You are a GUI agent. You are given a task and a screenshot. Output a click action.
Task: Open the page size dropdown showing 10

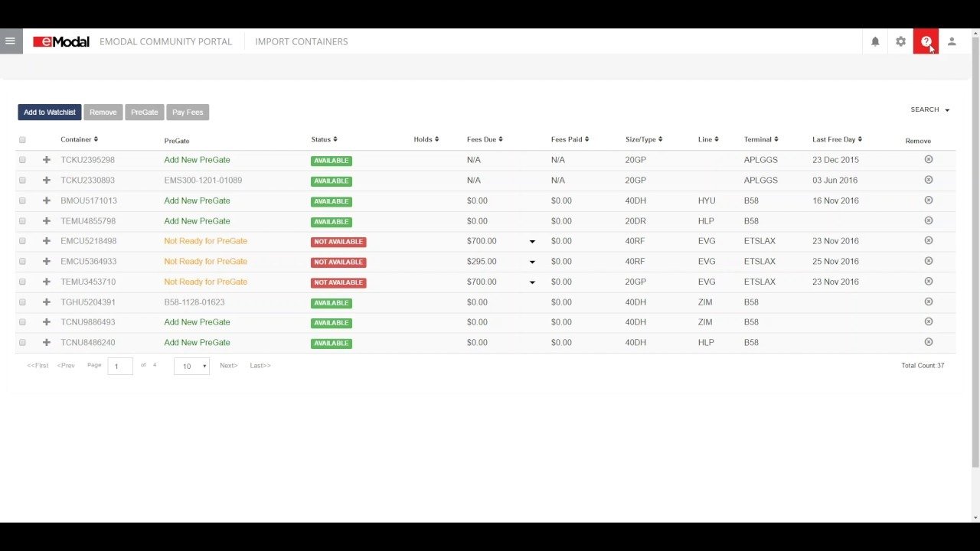pos(191,367)
